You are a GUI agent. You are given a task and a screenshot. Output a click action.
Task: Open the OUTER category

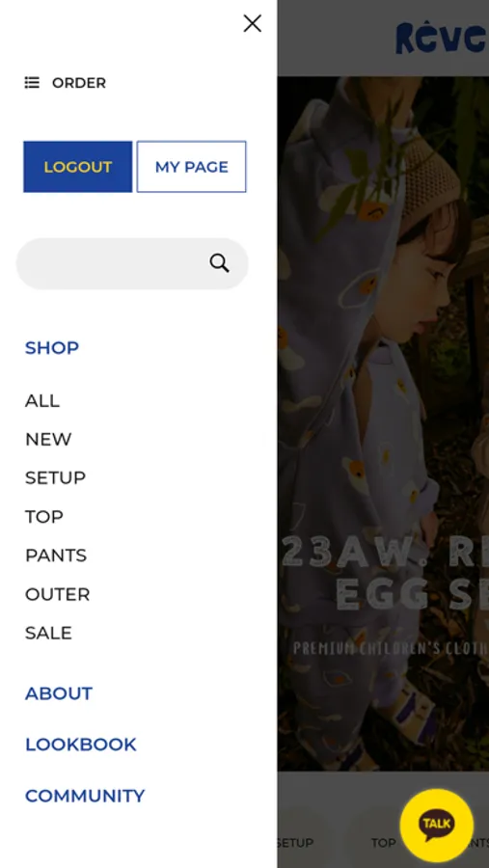click(58, 594)
